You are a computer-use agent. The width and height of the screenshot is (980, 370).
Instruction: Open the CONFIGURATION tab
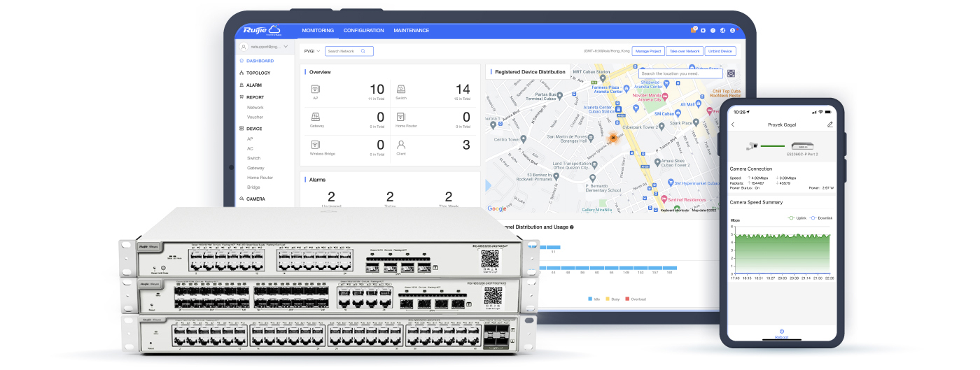363,31
